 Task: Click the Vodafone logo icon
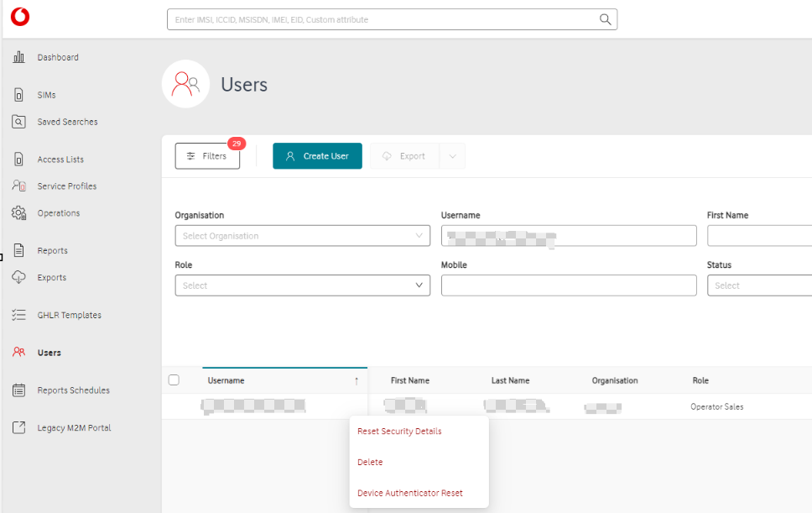(x=19, y=17)
